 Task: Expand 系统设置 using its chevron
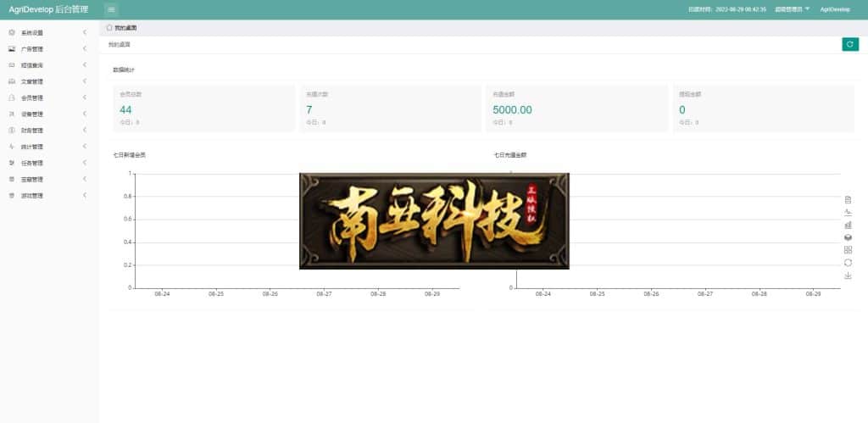click(x=85, y=32)
